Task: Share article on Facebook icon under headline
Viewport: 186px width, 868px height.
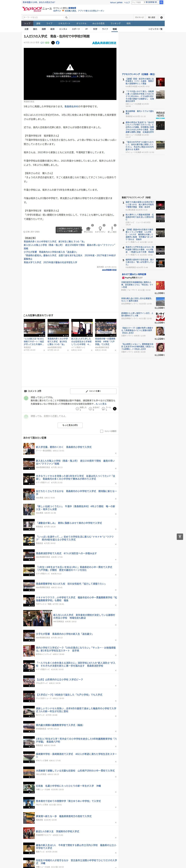Action: (x=58, y=43)
